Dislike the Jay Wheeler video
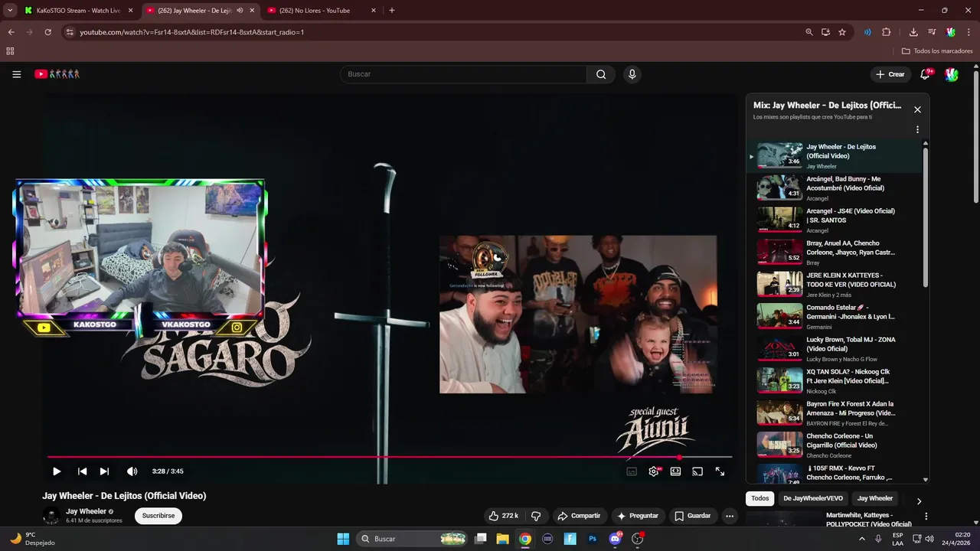Screen dimensions: 980x551 pos(536,516)
